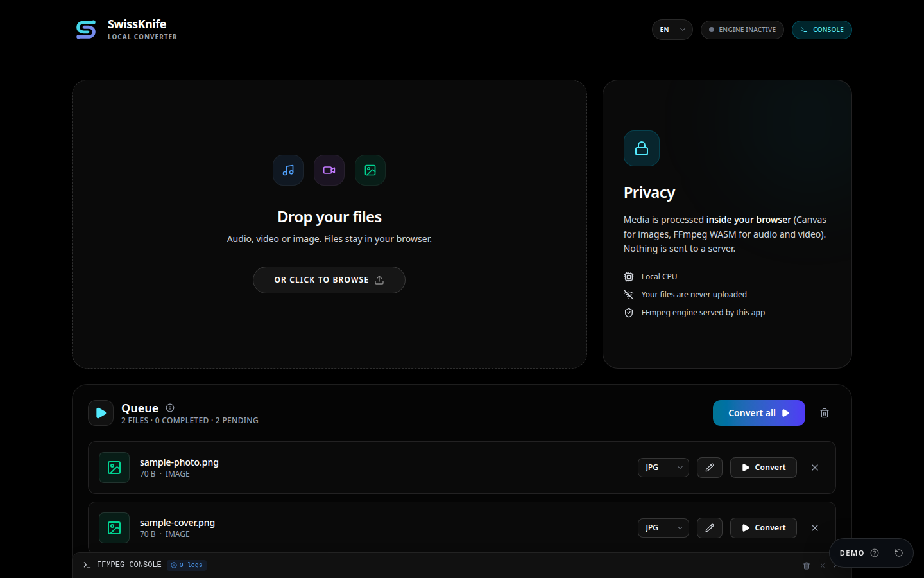Click the sample-cover.png file name
This screenshot has width=924, height=578.
(x=177, y=523)
